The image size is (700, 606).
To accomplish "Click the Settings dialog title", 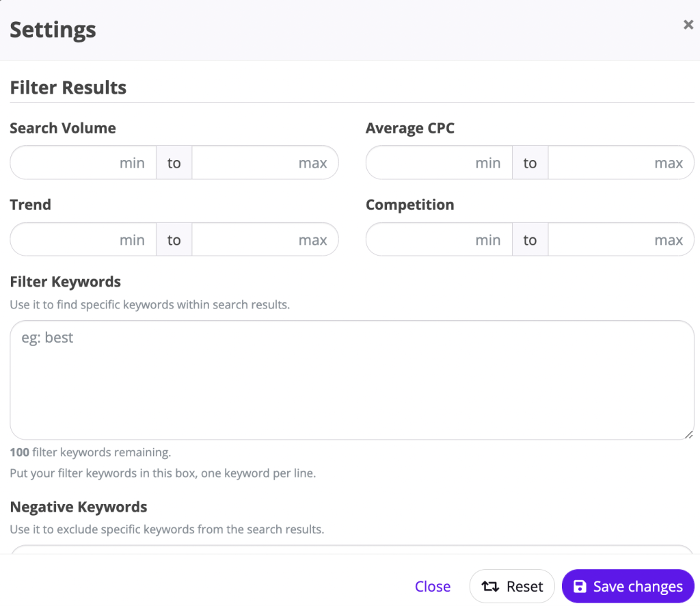I will 53,29.
